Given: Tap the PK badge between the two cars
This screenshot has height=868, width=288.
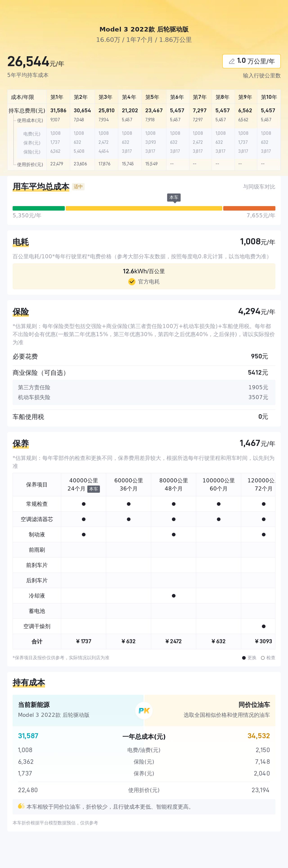Looking at the screenshot, I should click(x=144, y=710).
